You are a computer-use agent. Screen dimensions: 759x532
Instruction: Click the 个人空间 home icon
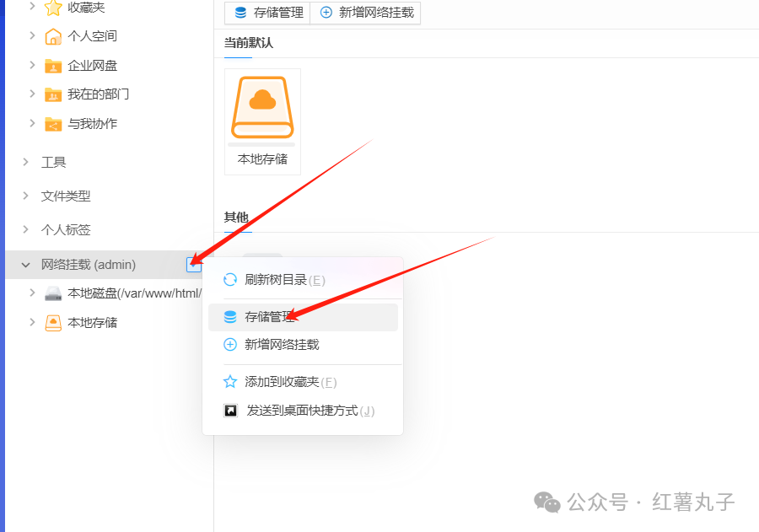click(x=53, y=36)
